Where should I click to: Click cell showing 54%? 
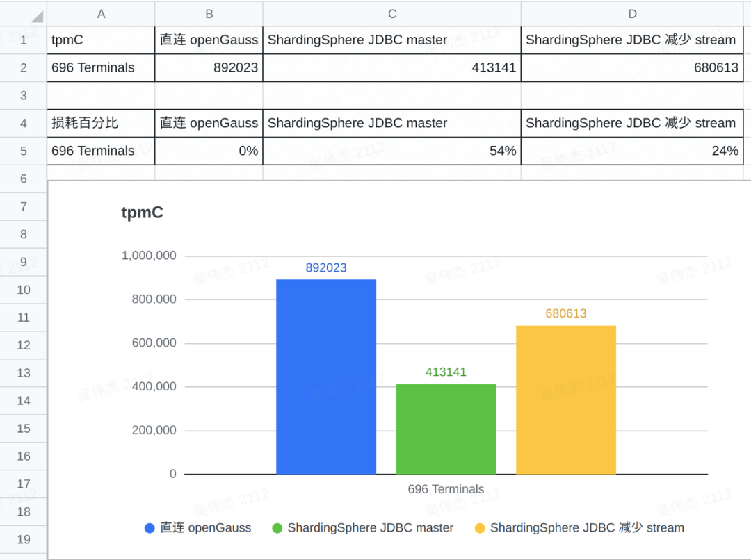pyautogui.click(x=391, y=151)
